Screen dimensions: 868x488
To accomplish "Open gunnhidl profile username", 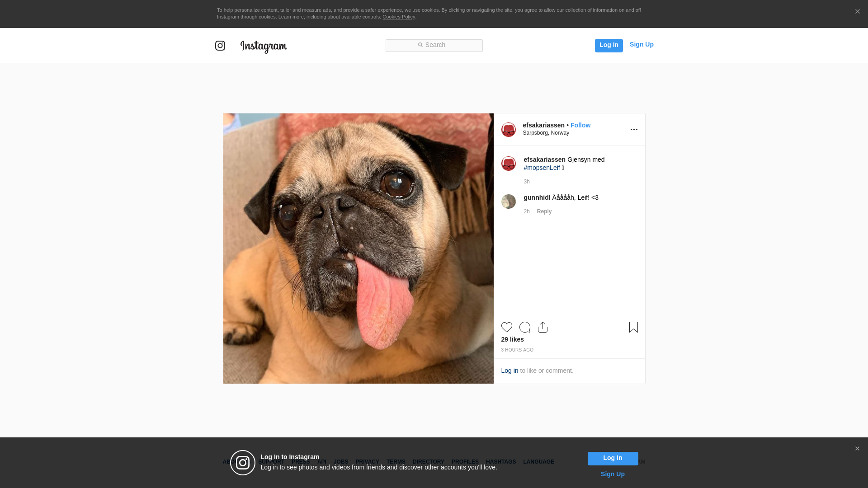I will 537,197.
